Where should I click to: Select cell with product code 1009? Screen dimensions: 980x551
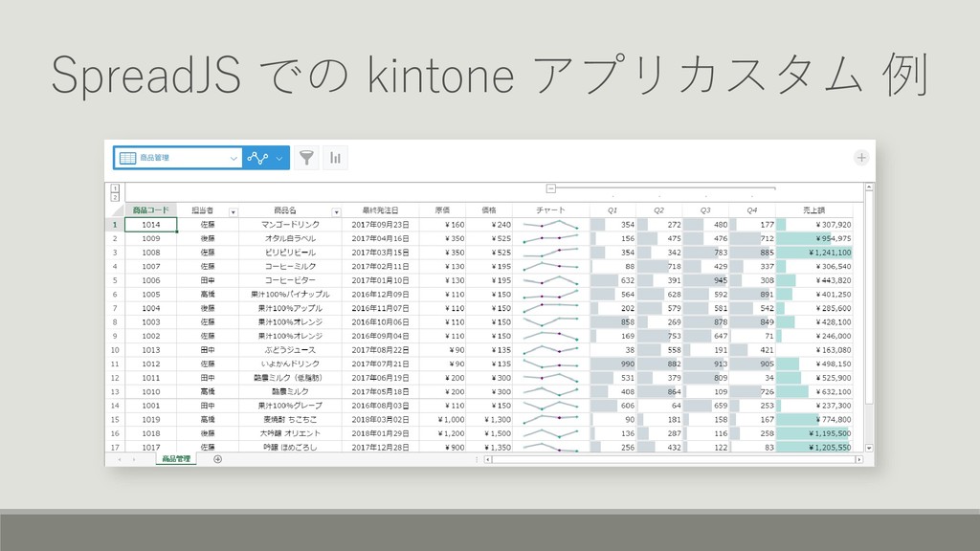(150, 238)
